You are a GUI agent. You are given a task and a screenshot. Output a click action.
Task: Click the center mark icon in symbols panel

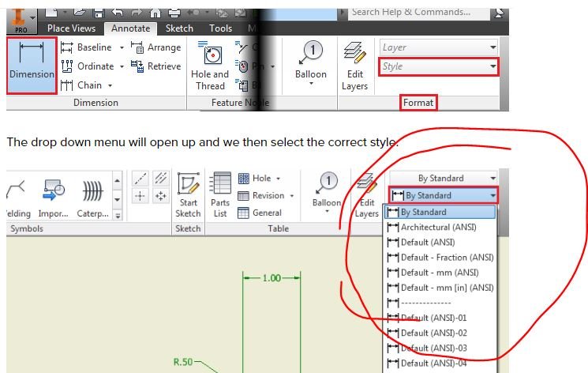[x=140, y=196]
